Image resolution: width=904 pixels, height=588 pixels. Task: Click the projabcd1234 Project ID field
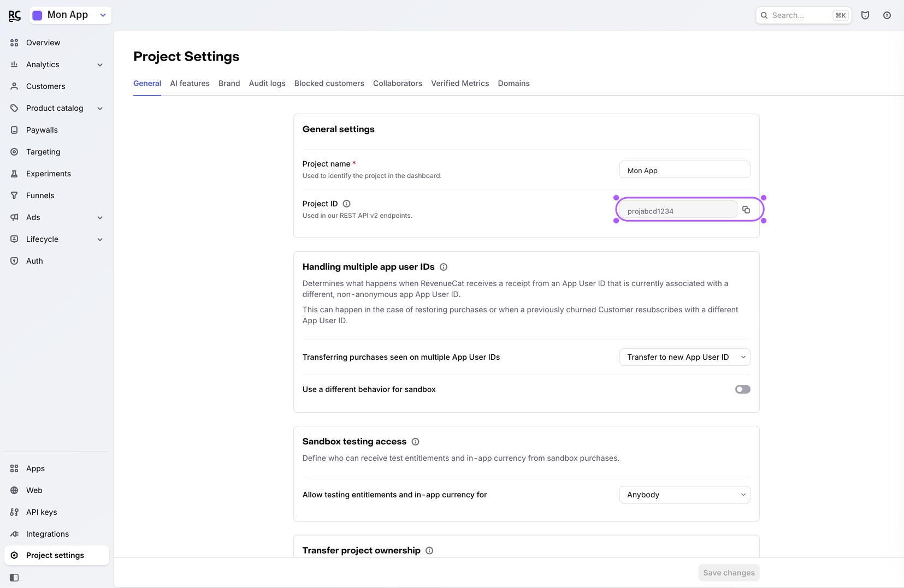click(x=678, y=210)
